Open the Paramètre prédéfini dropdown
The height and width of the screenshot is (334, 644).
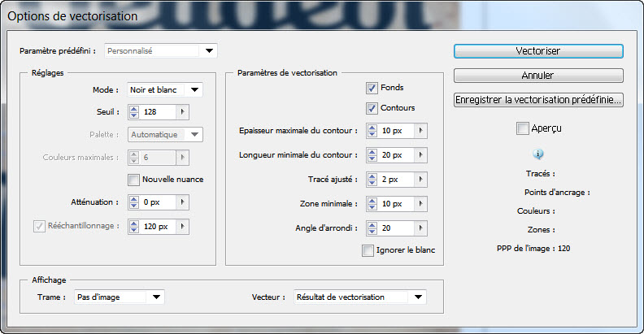point(160,51)
